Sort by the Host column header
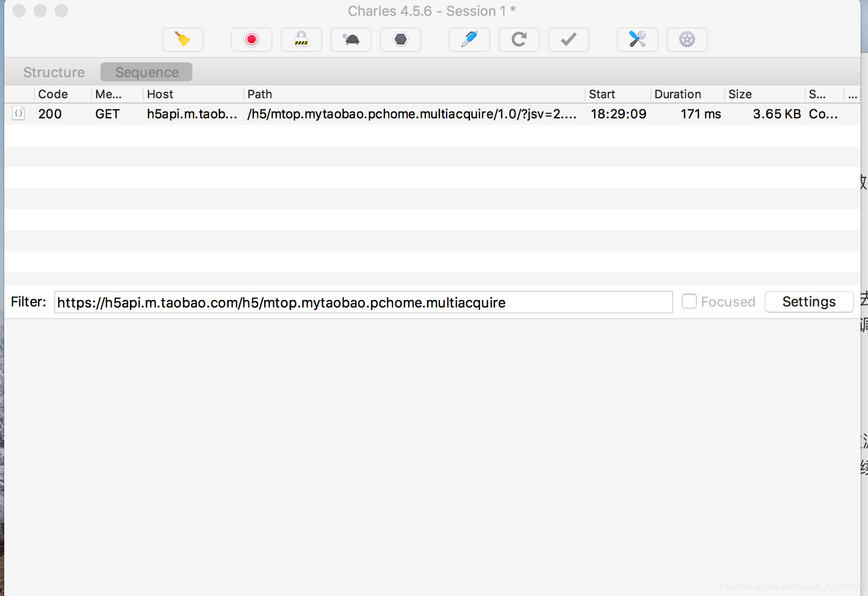This screenshot has height=596, width=868. point(192,94)
